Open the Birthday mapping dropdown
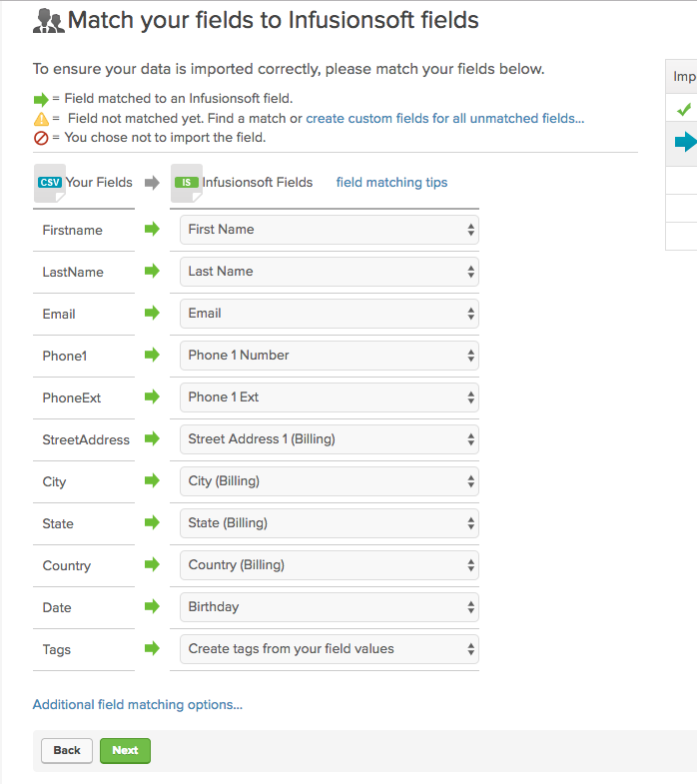The width and height of the screenshot is (697, 784). (x=329, y=607)
